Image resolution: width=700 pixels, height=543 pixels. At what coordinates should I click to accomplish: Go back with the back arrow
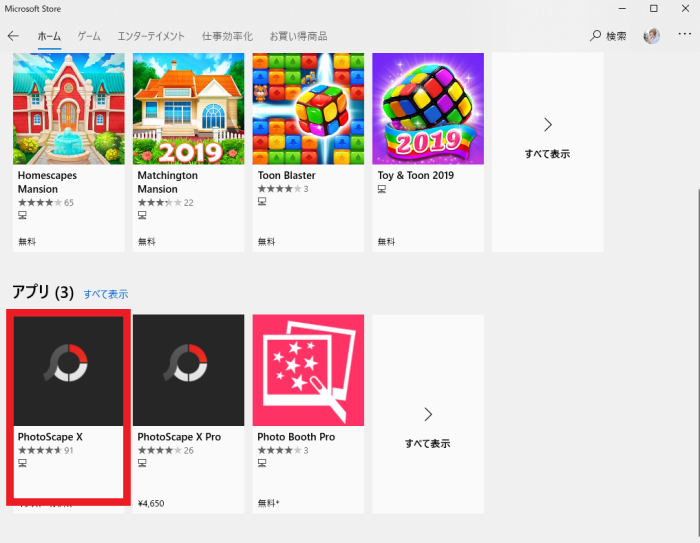point(13,36)
